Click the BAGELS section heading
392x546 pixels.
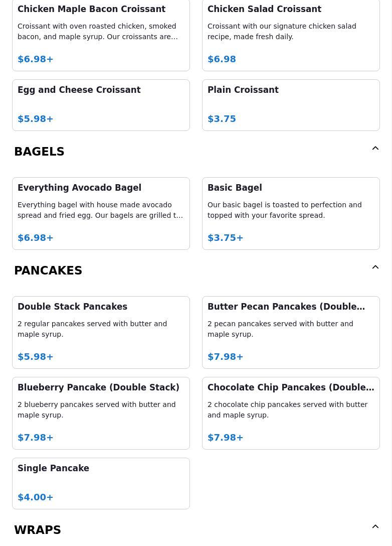(x=39, y=152)
